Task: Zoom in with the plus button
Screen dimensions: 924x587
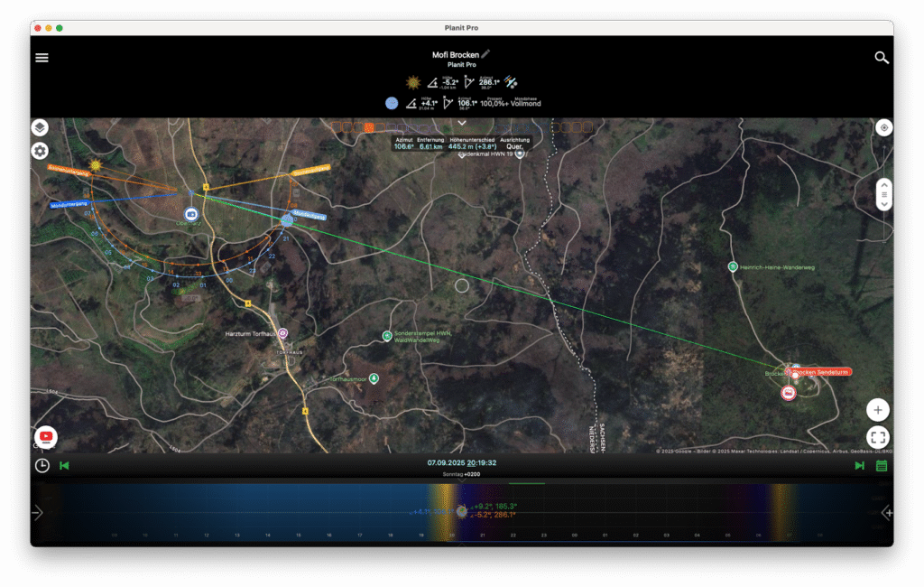Action: point(877,410)
